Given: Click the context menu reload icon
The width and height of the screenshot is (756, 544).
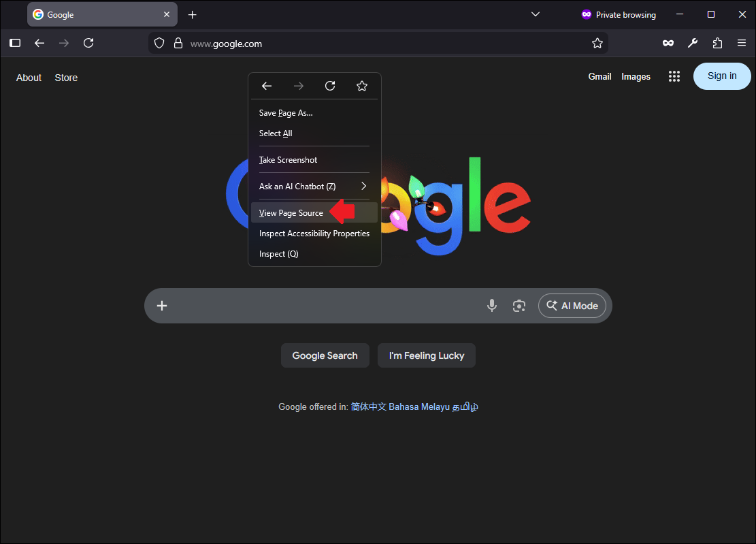Looking at the screenshot, I should click(x=330, y=86).
